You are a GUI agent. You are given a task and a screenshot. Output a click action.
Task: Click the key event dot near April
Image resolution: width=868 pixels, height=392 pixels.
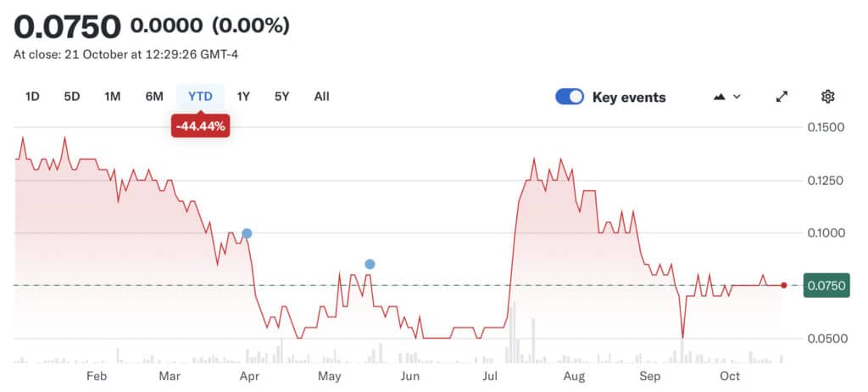247,233
